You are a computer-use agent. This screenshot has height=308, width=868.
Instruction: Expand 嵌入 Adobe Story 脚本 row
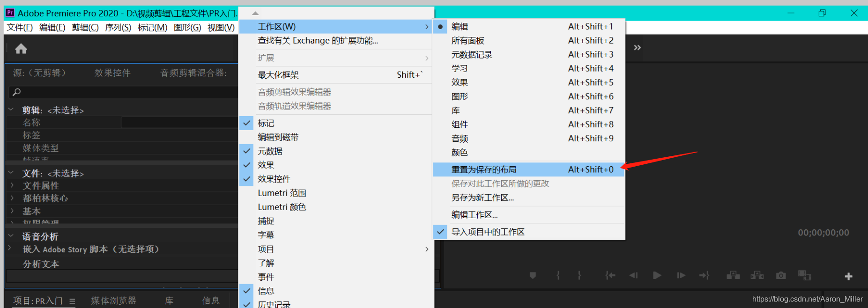pos(9,248)
